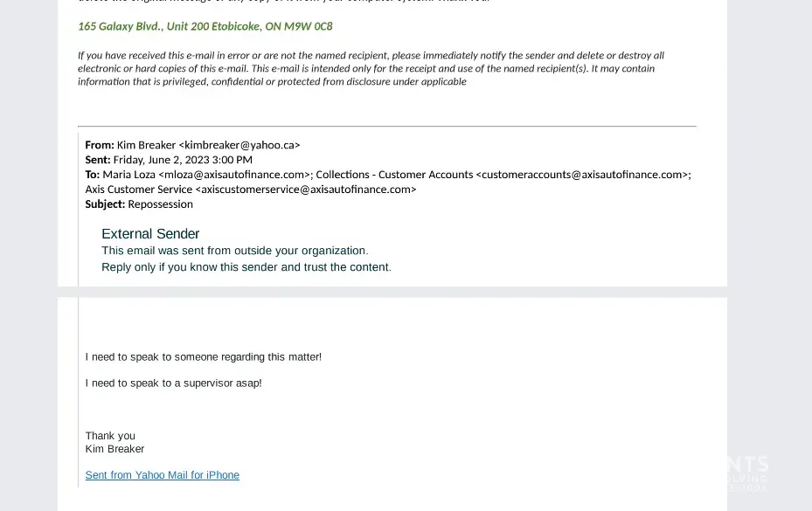
Task: Click the Repossession subject text
Action: point(160,204)
